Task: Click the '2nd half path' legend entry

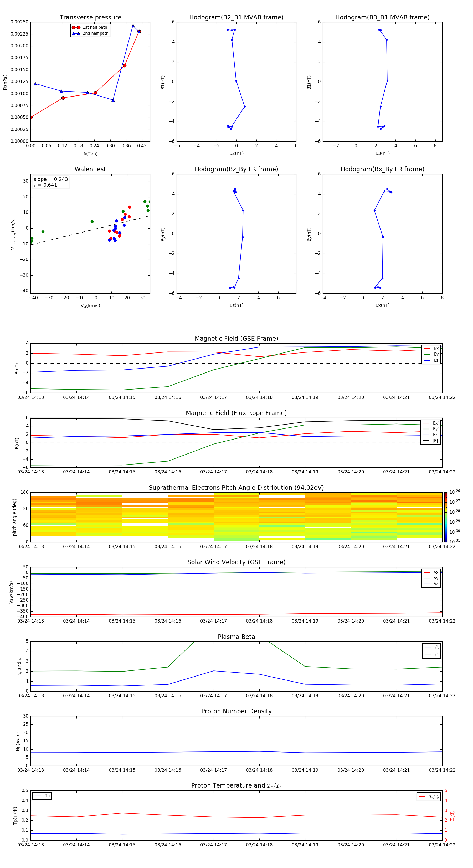Action: [90, 33]
